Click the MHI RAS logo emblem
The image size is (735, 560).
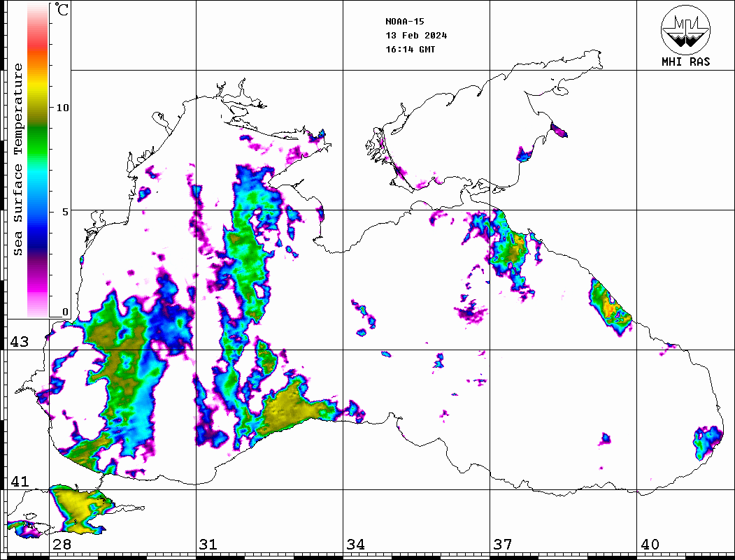tap(685, 29)
